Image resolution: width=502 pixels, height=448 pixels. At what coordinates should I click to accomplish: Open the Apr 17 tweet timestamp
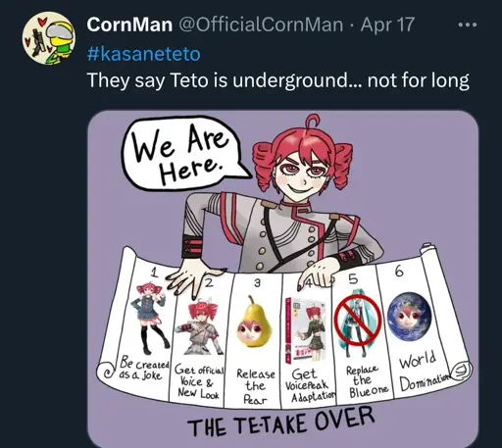[387, 25]
